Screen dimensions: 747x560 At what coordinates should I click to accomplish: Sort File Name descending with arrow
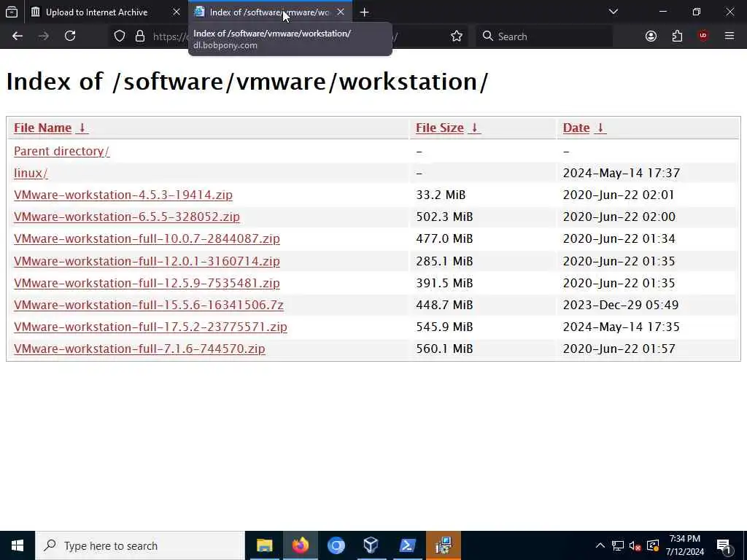point(82,128)
